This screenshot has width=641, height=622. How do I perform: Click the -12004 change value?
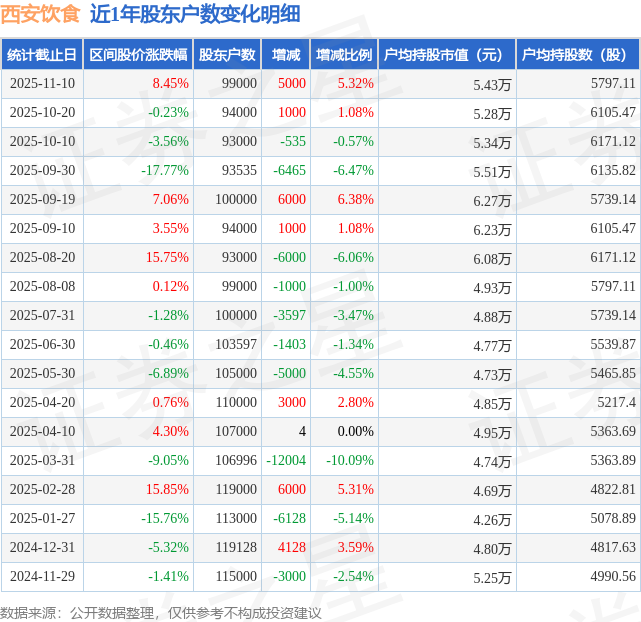coord(286,461)
